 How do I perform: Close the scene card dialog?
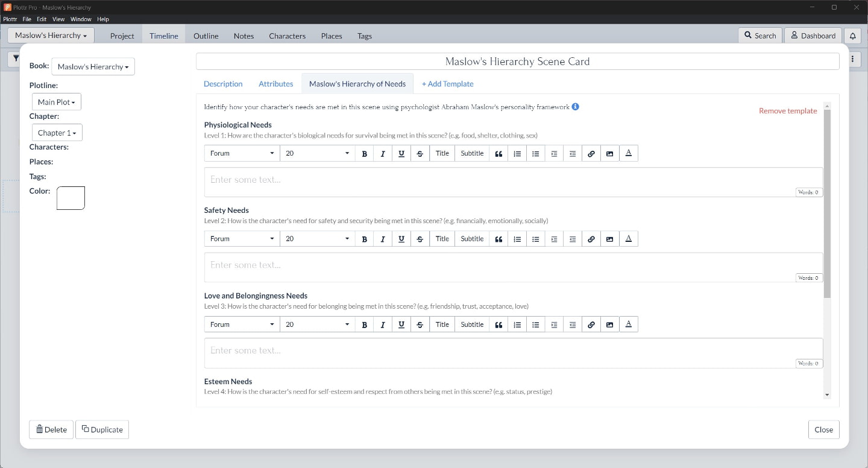pos(824,429)
